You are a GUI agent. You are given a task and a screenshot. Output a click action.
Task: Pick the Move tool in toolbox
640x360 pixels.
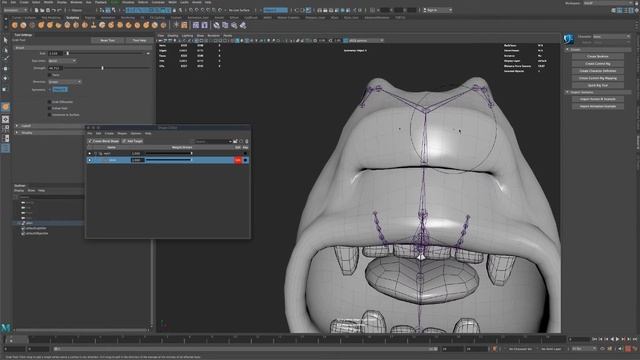tap(5, 69)
